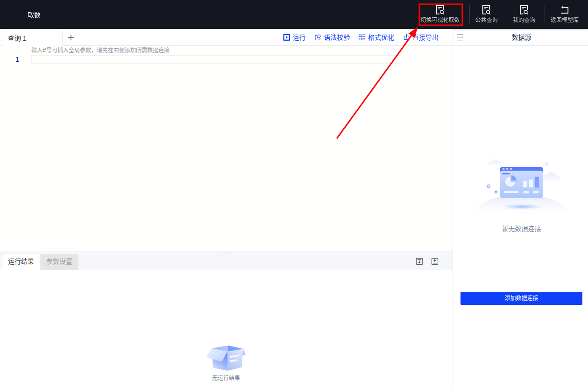Select the 查询 1 tab

coord(17,38)
